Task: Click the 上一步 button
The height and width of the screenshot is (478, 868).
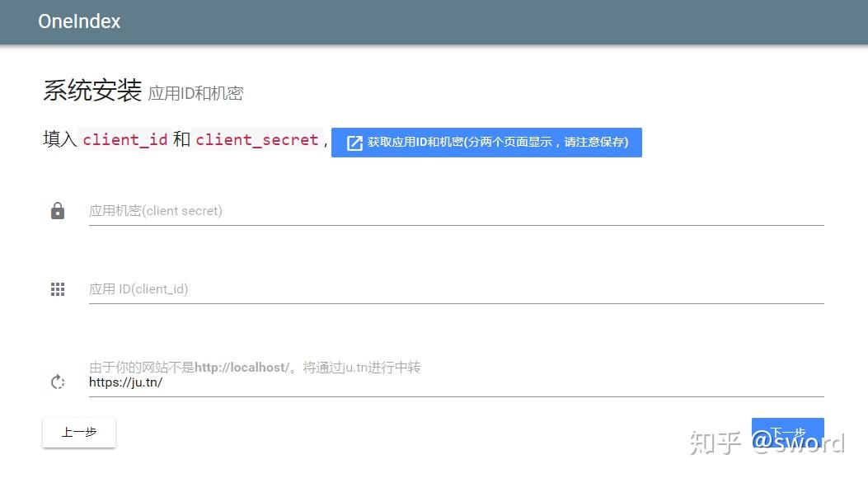Action: point(78,432)
